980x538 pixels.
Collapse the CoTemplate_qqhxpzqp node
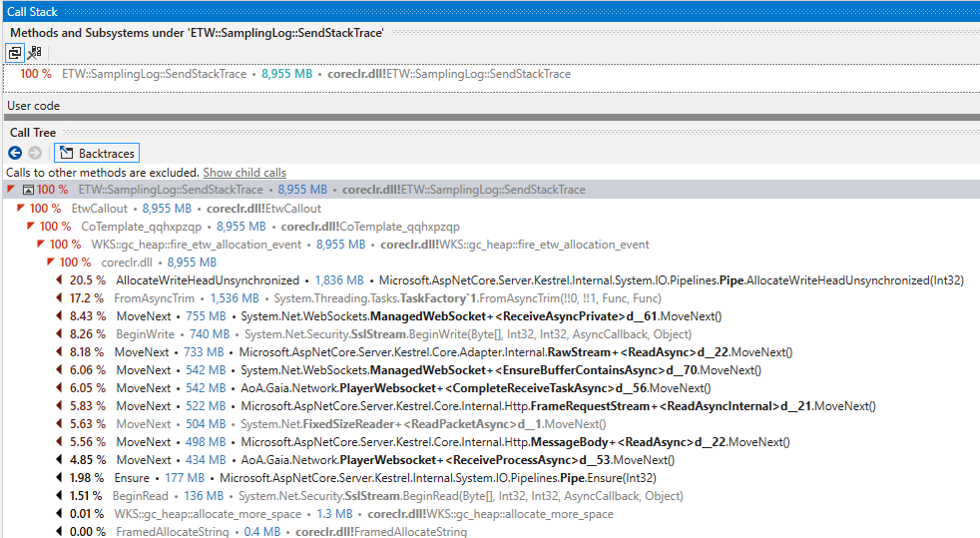tap(31, 226)
